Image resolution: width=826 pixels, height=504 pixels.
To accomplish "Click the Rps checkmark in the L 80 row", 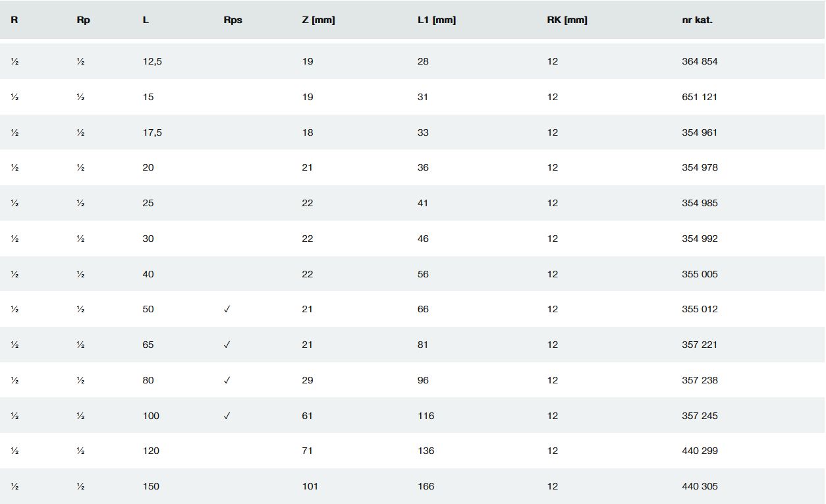I will pos(227,380).
